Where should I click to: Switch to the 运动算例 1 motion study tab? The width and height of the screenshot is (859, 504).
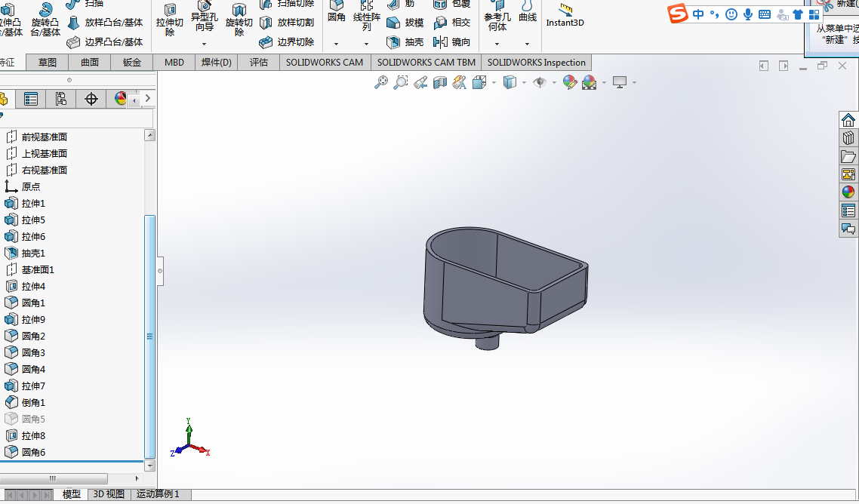pyautogui.click(x=158, y=494)
